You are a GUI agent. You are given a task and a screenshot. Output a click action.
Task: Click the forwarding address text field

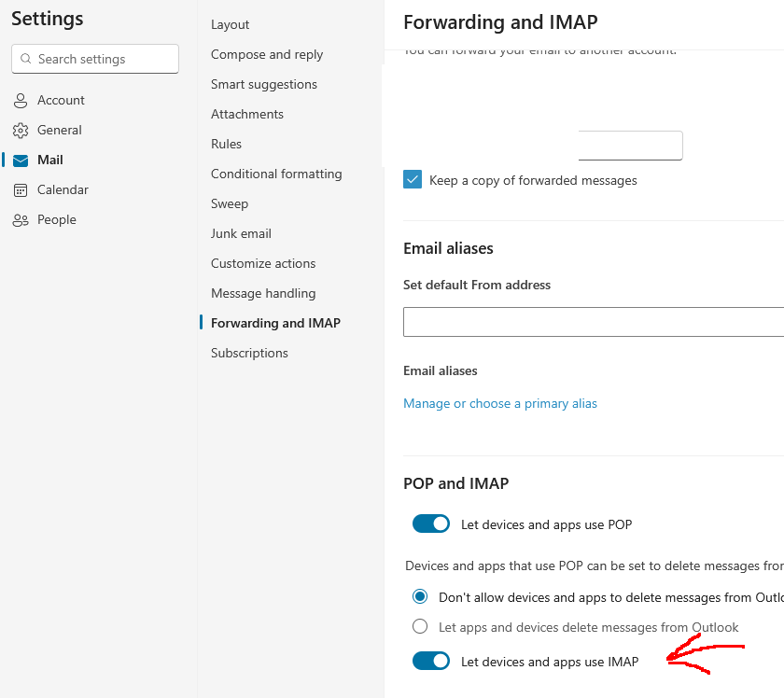631,146
